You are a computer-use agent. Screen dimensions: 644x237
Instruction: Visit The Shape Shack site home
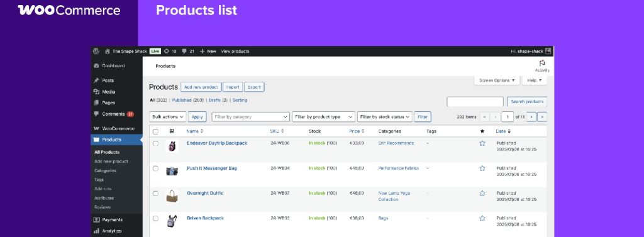(x=126, y=52)
